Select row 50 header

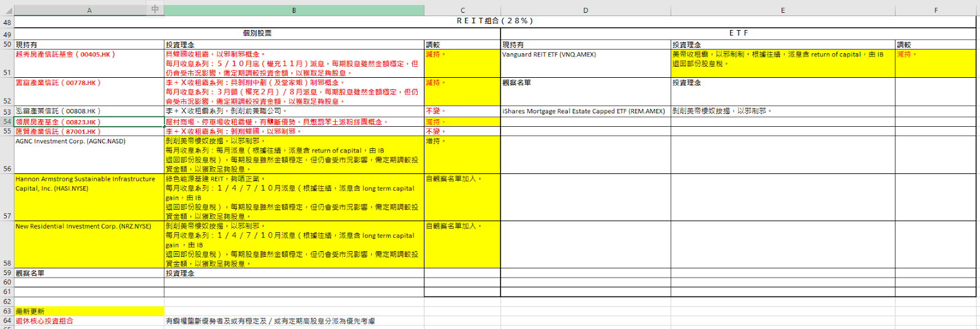7,45
